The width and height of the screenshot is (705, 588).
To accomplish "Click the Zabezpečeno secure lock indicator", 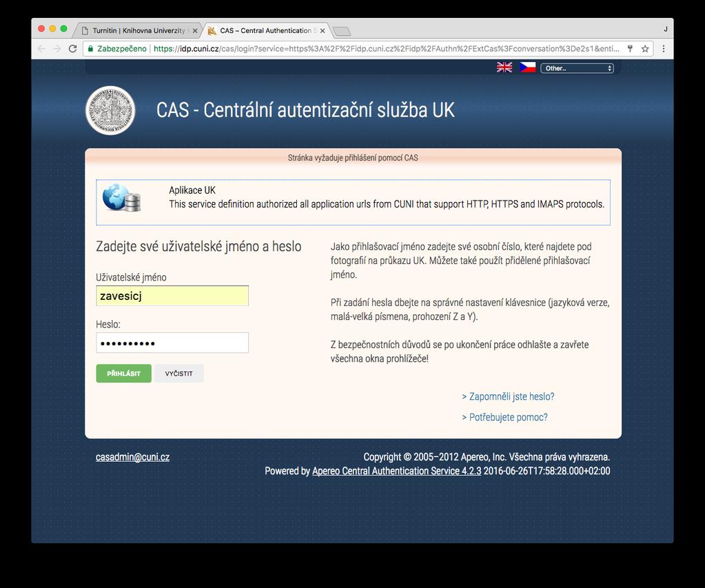I will click(x=117, y=48).
